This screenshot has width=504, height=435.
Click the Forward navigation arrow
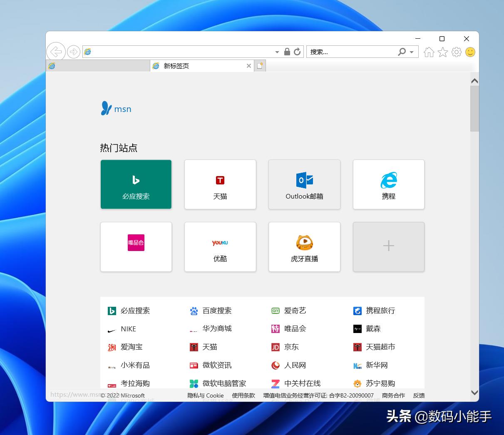[x=73, y=52]
